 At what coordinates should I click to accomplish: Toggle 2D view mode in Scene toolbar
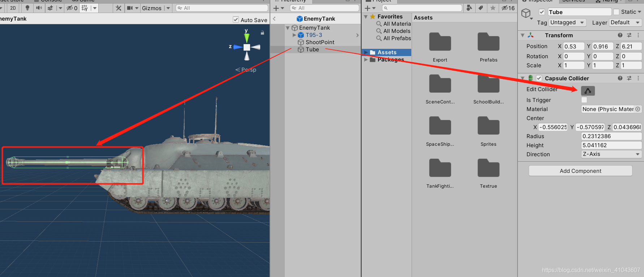(13, 8)
